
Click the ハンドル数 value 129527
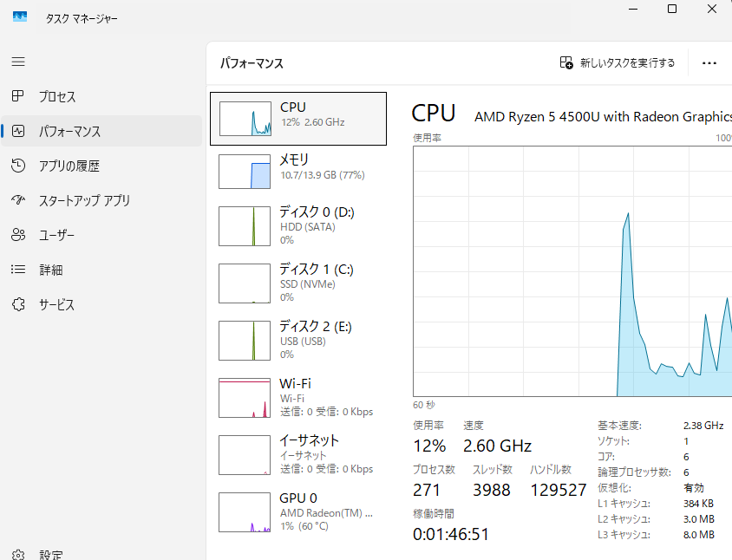[x=559, y=490]
